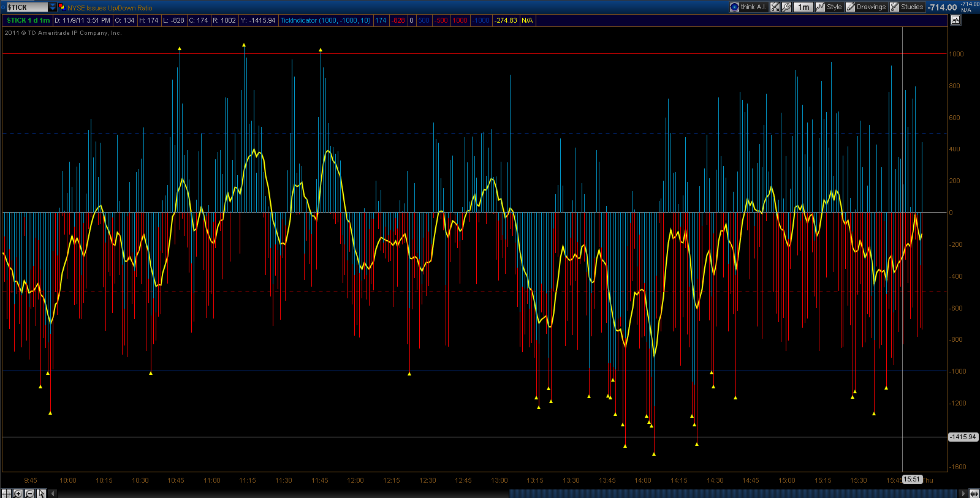Image resolution: width=980 pixels, height=498 pixels.
Task: Click the $TICK 1 d 1m chart label
Action: (x=28, y=20)
